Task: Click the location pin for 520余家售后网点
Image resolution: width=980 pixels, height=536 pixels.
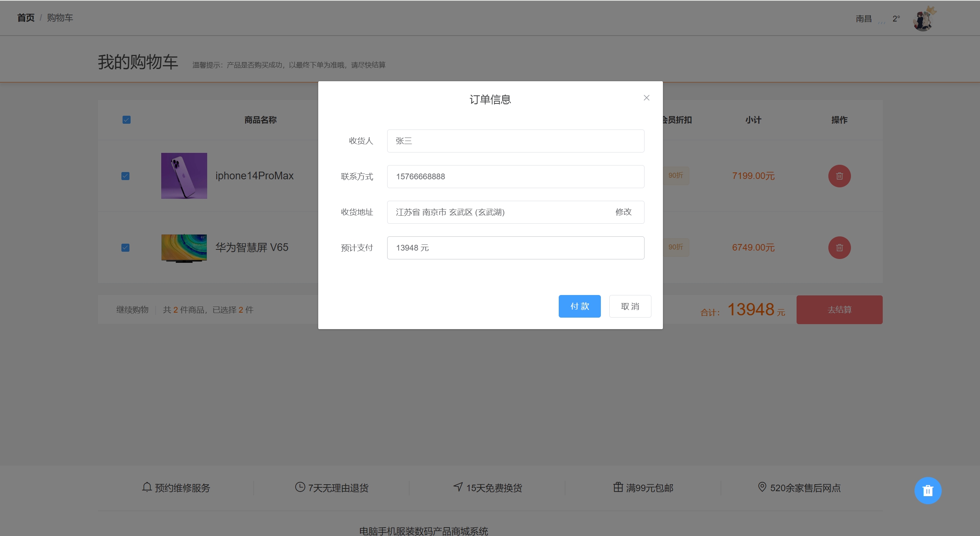Action: [762, 487]
